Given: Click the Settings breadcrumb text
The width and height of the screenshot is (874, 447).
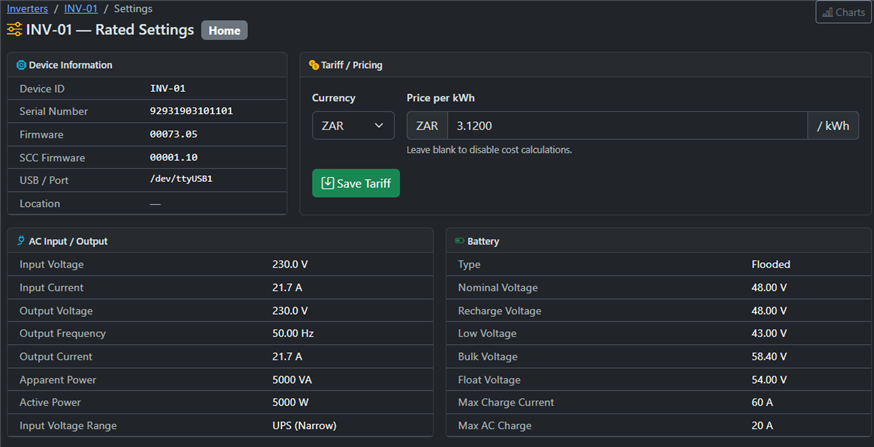Looking at the screenshot, I should tap(133, 9).
